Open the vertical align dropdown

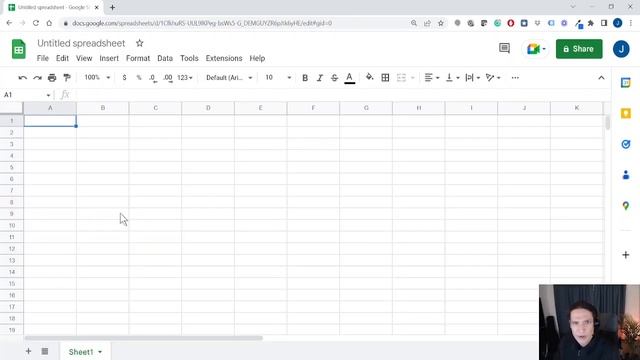click(x=452, y=78)
